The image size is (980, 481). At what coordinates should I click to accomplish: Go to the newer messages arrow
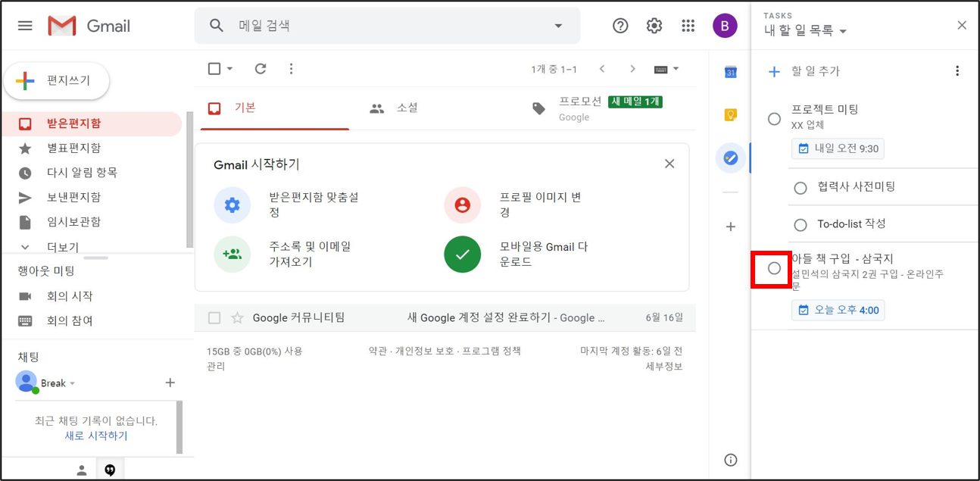pos(602,69)
